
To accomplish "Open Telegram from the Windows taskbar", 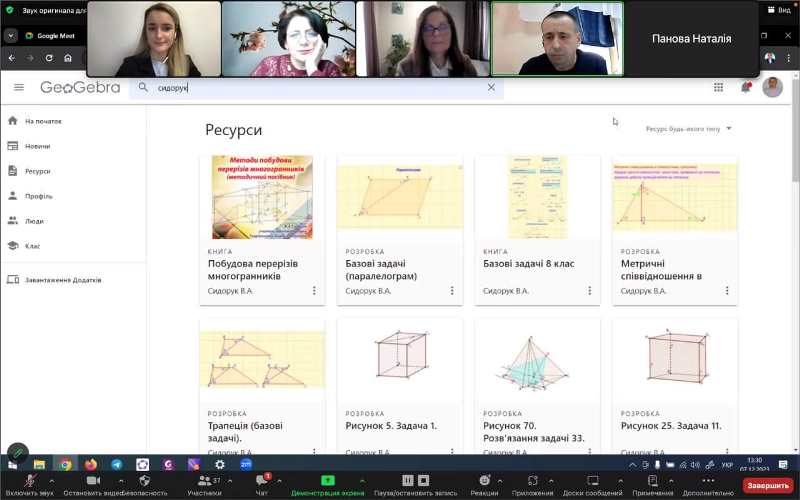I will coord(117,464).
